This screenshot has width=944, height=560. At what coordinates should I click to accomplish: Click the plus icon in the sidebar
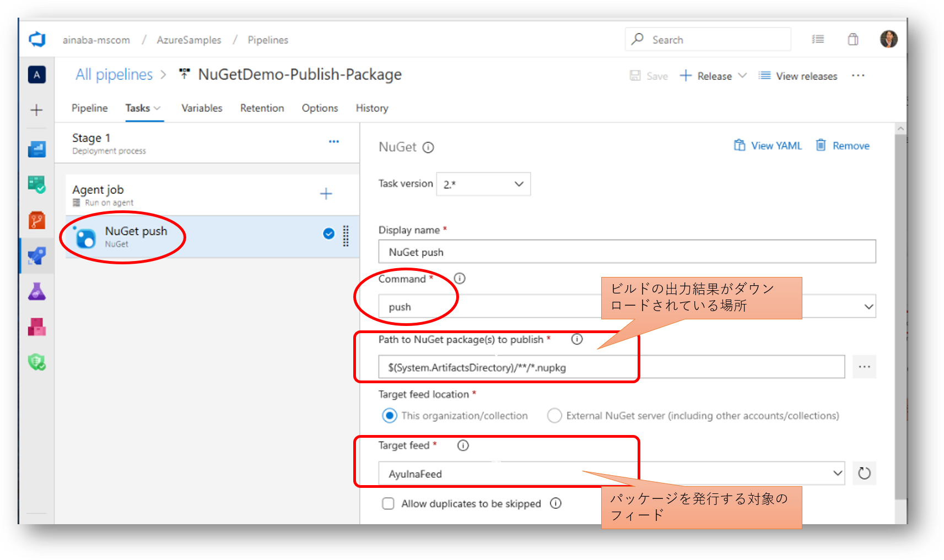coord(36,110)
